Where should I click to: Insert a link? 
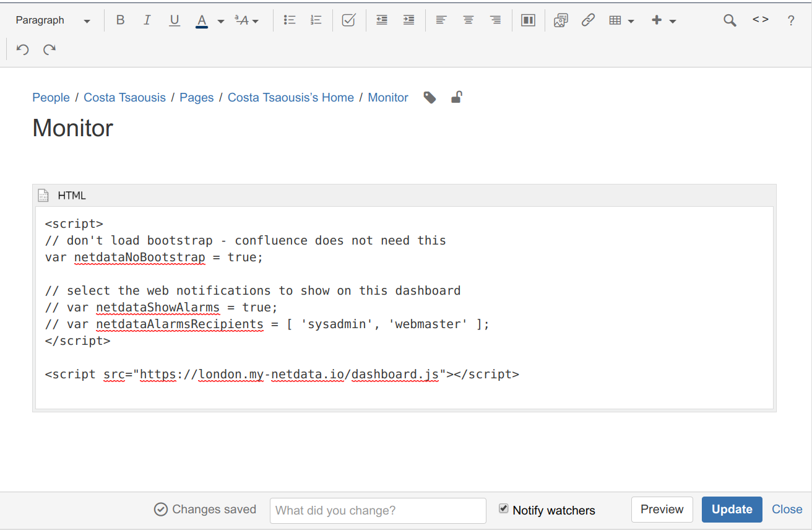588,20
